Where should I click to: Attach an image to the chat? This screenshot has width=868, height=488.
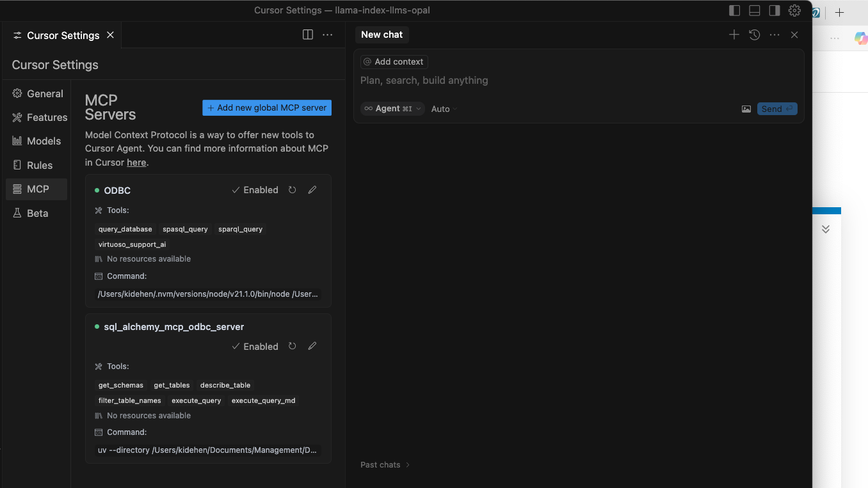click(746, 109)
